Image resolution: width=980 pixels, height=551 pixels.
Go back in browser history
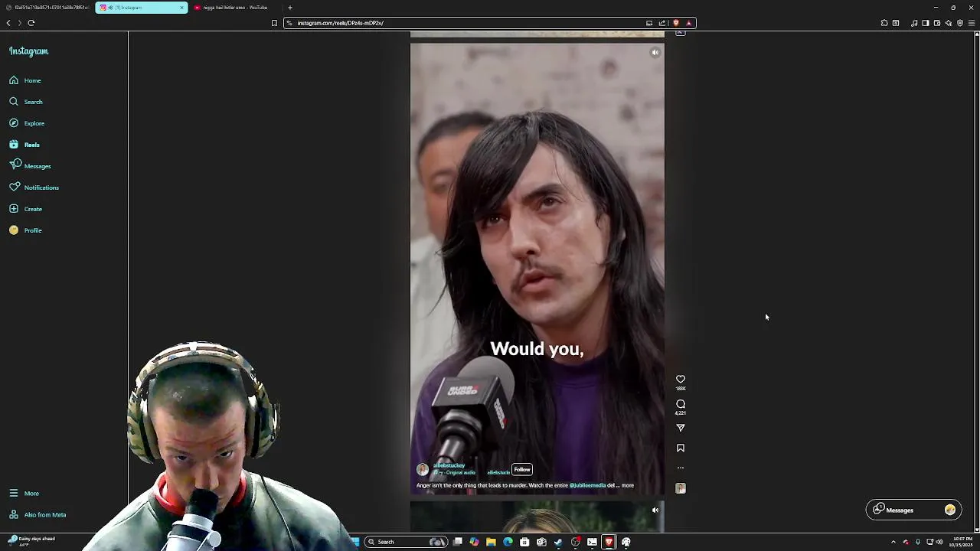point(8,23)
